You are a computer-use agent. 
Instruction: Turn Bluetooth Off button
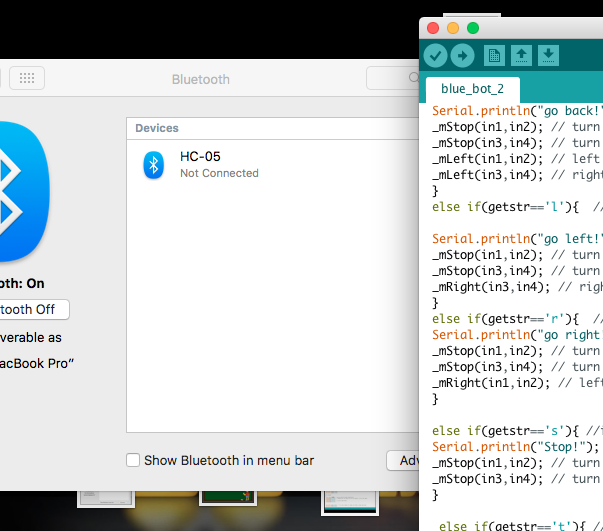pyautogui.click(x=34, y=310)
